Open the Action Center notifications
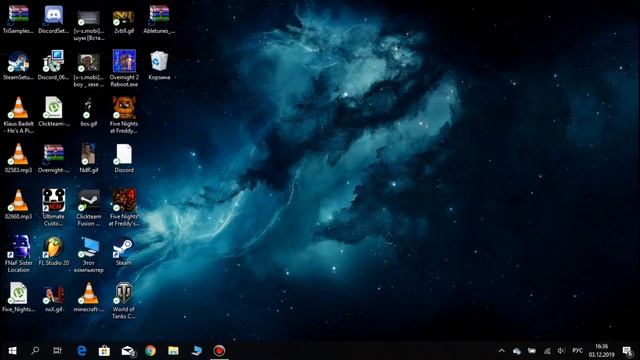This screenshot has width=640, height=360. tap(628, 351)
